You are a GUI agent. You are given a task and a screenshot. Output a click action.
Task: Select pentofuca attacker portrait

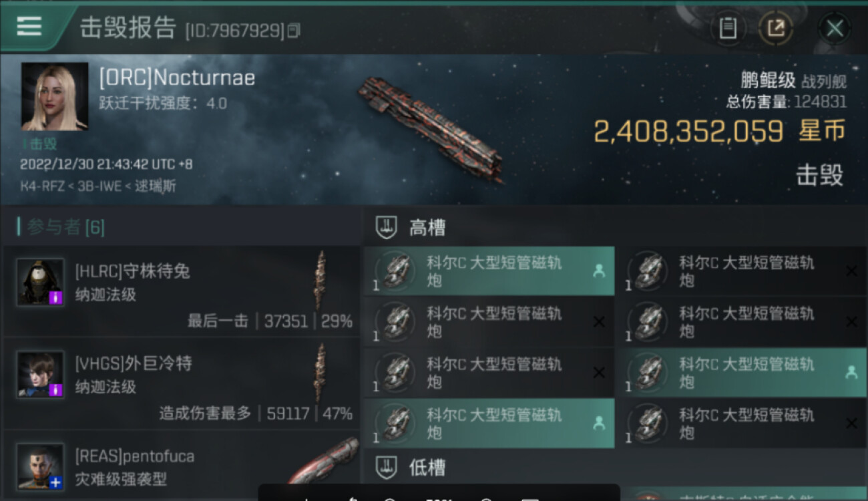point(40,466)
